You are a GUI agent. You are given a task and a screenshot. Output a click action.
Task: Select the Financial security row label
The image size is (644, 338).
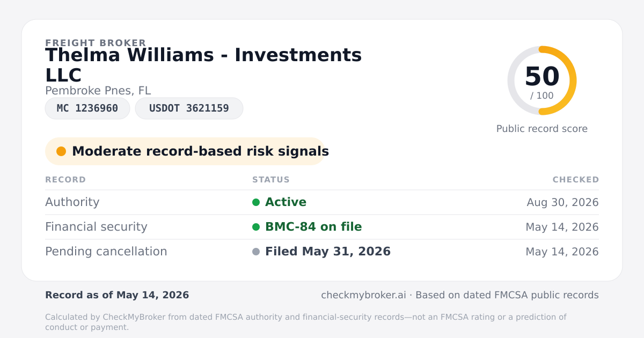click(x=96, y=227)
